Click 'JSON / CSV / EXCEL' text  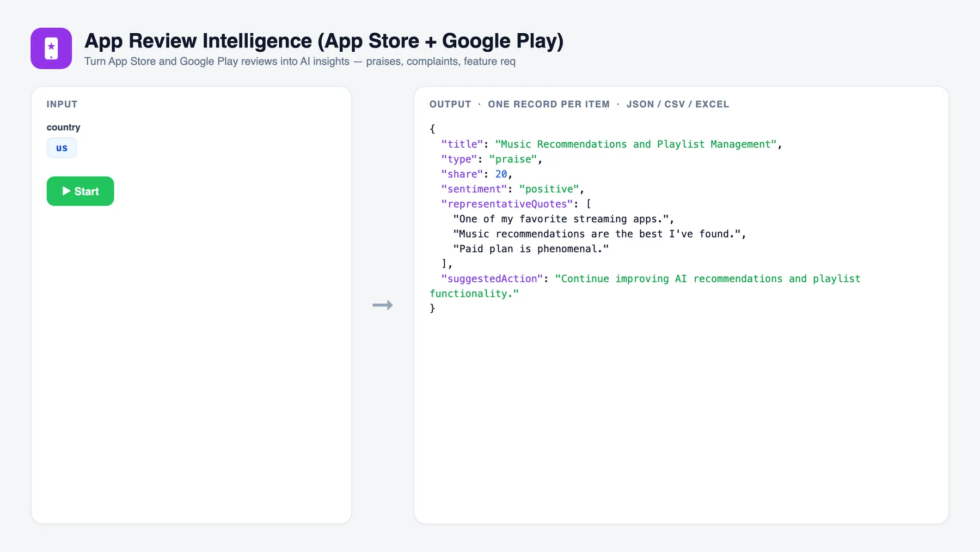677,104
